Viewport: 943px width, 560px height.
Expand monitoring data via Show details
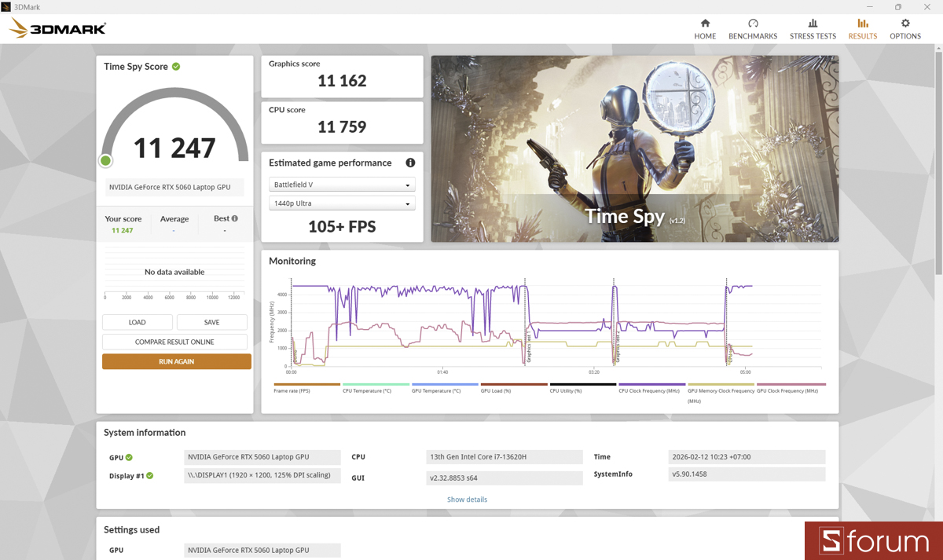467,499
